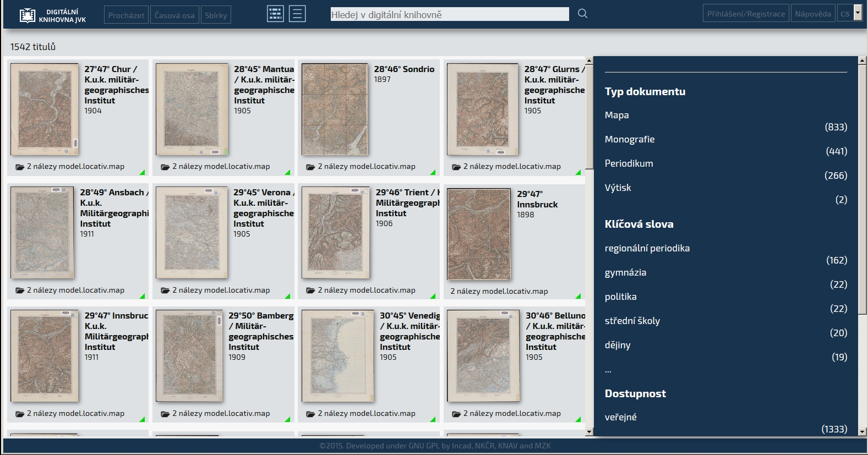Open Nápověda help
Screen dimensions: 868x455
[813, 14]
